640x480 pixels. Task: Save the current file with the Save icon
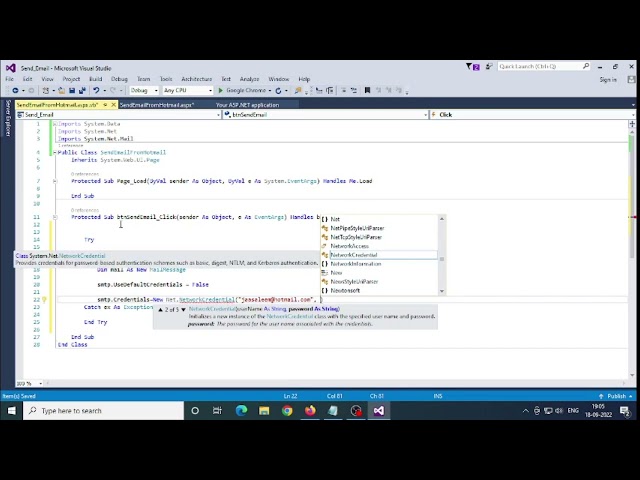click(72, 90)
